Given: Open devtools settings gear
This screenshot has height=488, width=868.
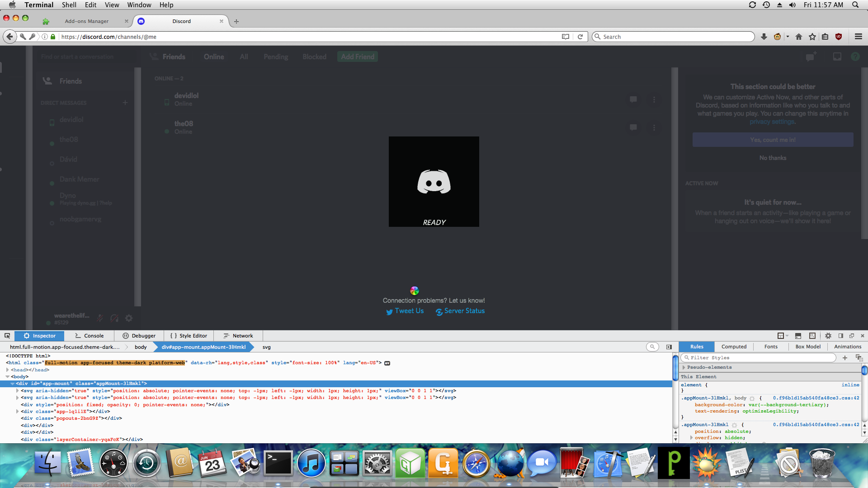Looking at the screenshot, I should [828, 336].
